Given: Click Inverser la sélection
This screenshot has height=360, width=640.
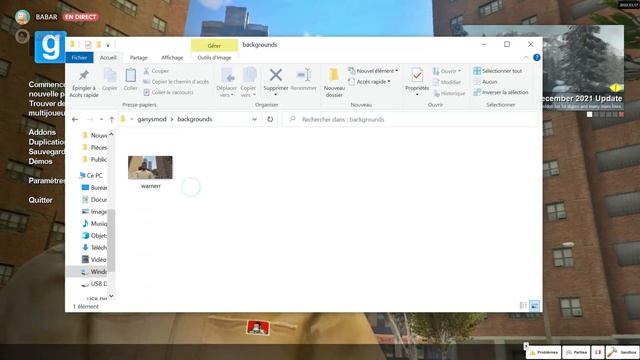Looking at the screenshot, I should coord(500,92).
